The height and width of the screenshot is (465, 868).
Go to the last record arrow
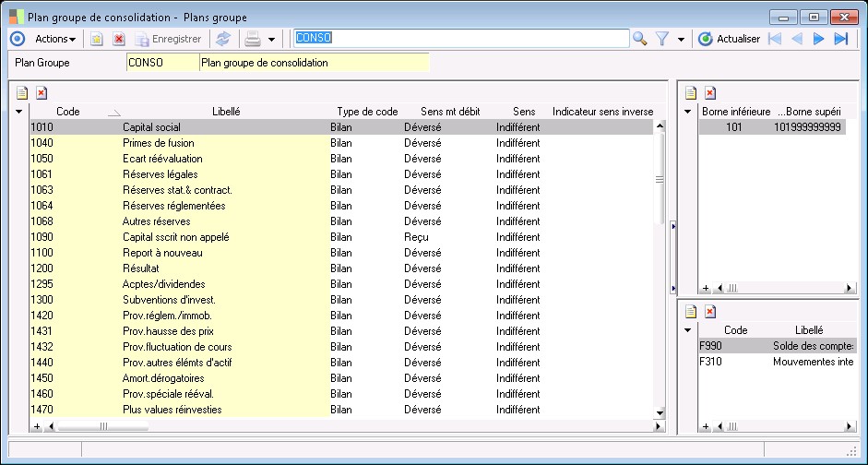point(840,39)
